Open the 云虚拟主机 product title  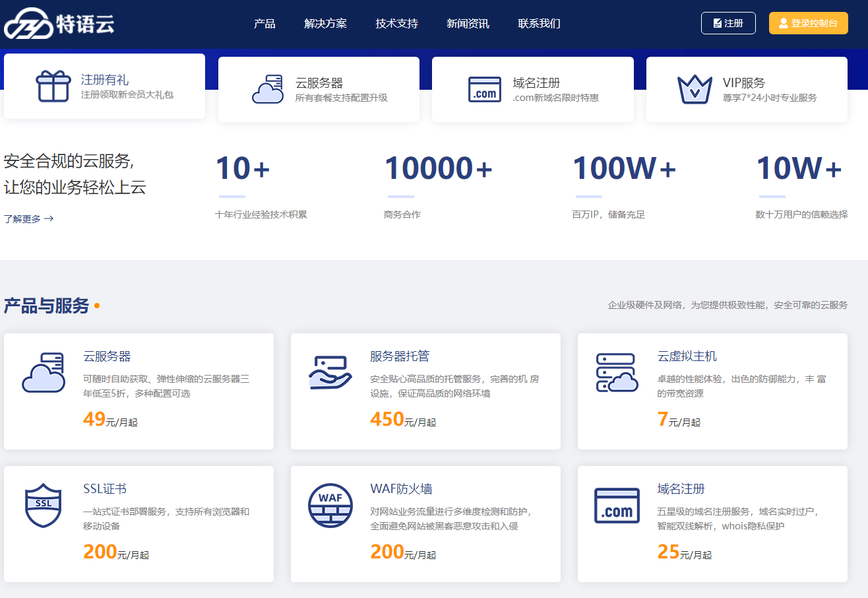click(x=687, y=356)
